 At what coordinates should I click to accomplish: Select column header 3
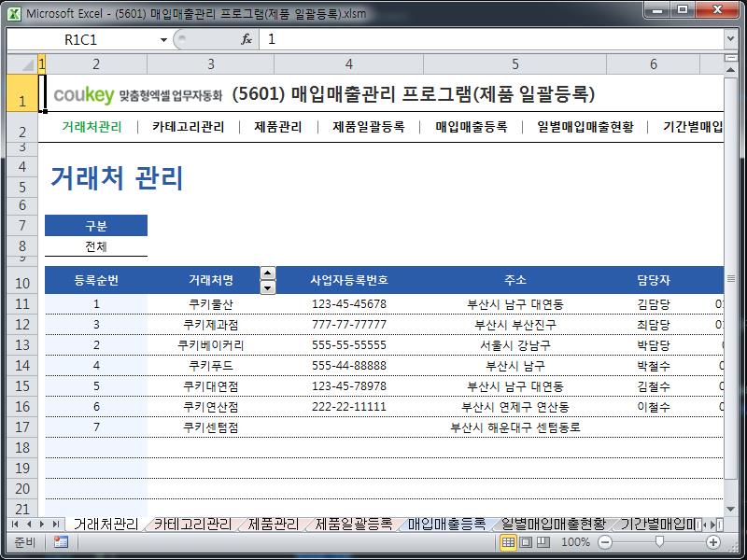pyautogui.click(x=211, y=64)
